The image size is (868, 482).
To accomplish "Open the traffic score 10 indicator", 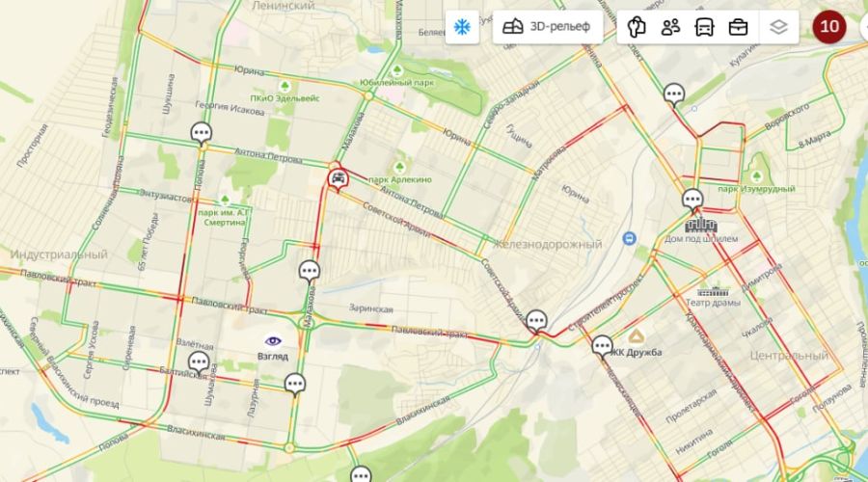I will click(828, 27).
